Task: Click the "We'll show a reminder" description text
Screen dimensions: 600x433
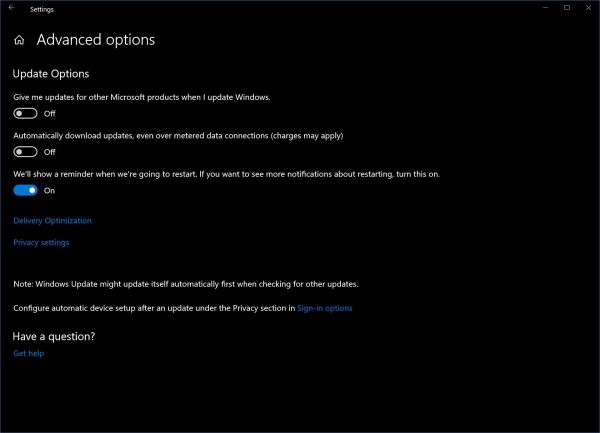Action: point(226,173)
